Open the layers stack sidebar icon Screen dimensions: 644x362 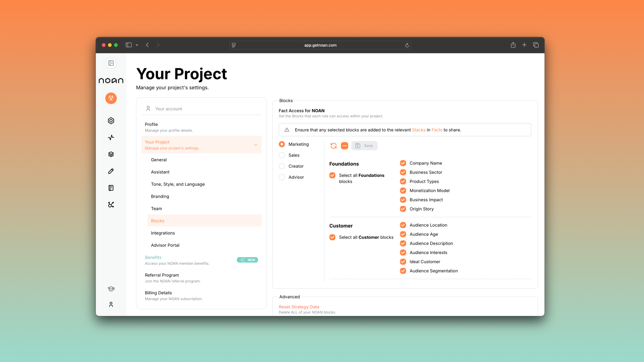point(111,155)
